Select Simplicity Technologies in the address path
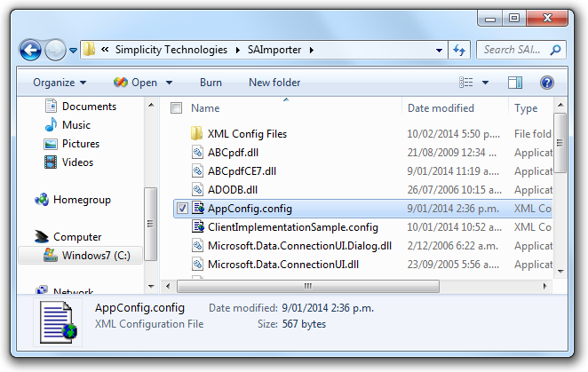Screen dimensions: 588x372 pyautogui.click(x=171, y=50)
